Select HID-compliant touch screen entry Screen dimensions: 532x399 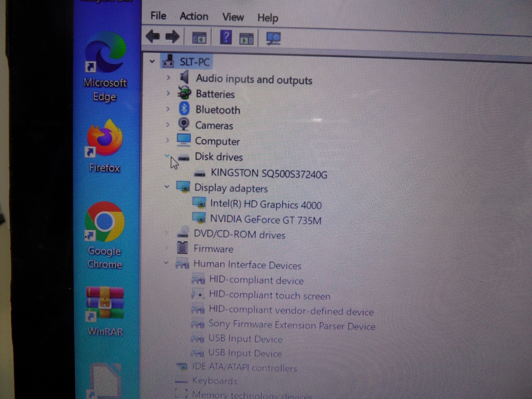tap(269, 295)
